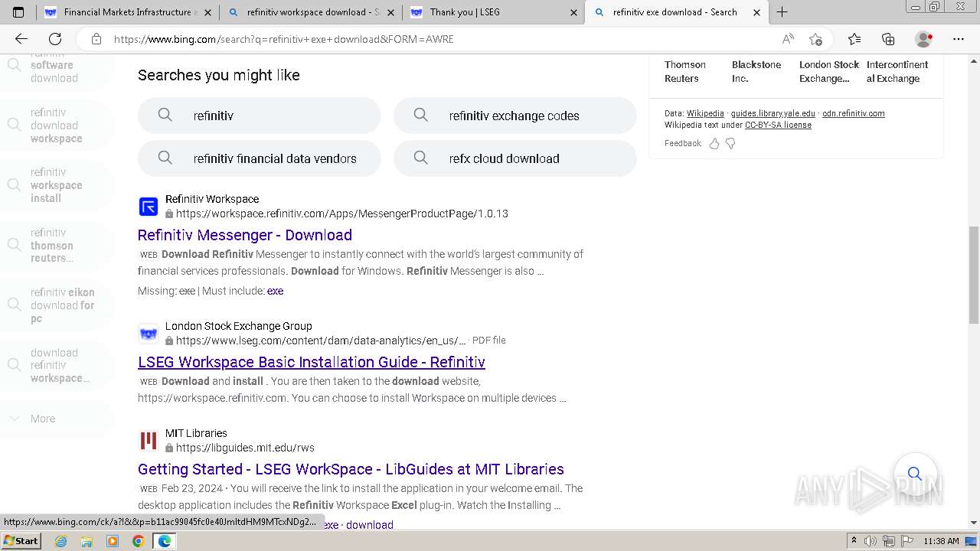Select 'refx cloud download' suggestion
The image size is (980, 551).
pos(514,158)
